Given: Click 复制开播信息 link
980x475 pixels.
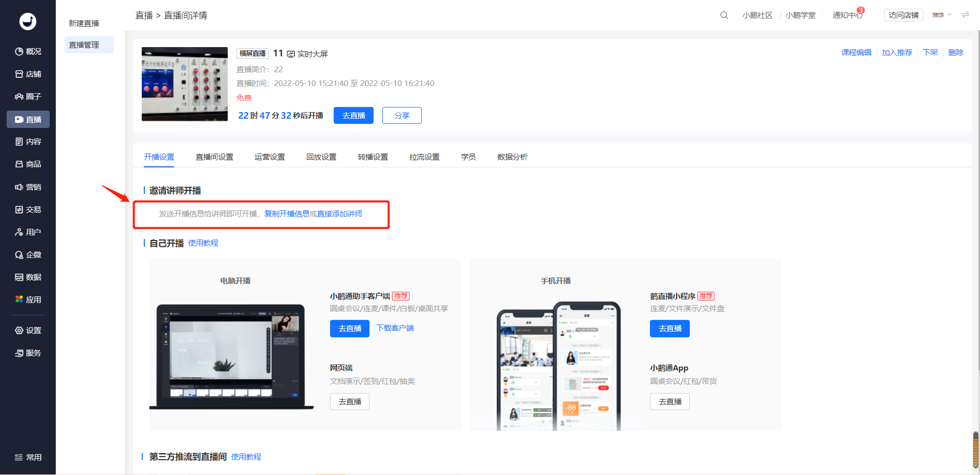Looking at the screenshot, I should (x=287, y=213).
